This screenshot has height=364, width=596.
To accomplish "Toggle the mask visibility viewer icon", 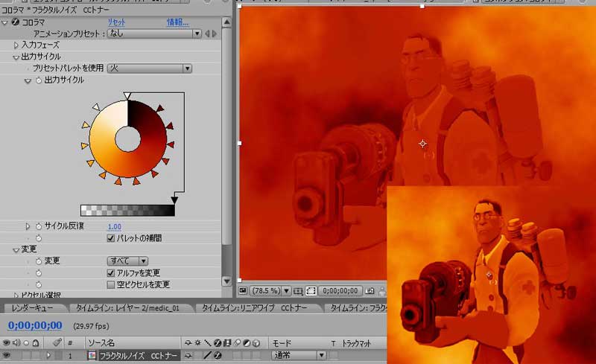I will (311, 291).
